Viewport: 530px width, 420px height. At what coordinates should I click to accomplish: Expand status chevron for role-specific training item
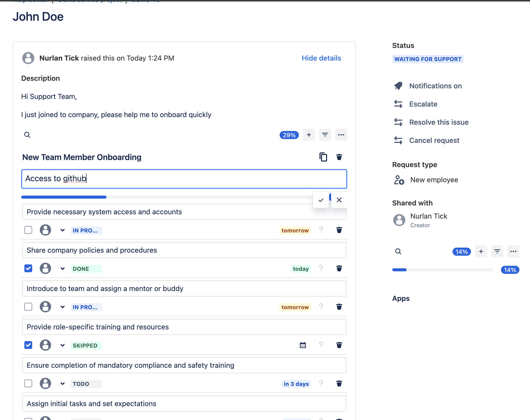[x=63, y=345]
